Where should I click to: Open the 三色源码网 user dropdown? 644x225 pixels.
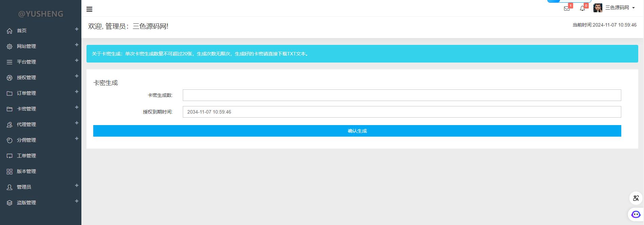pyautogui.click(x=620, y=8)
